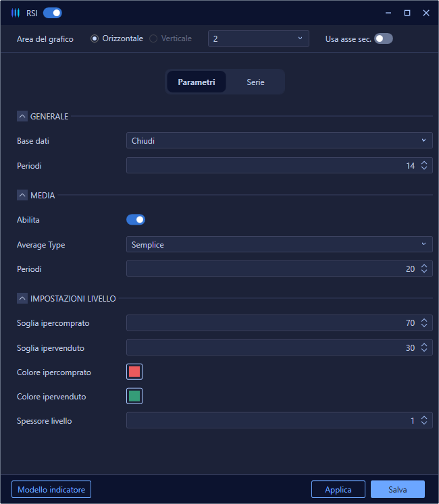Select the Orizzontale radio button

pyautogui.click(x=95, y=38)
